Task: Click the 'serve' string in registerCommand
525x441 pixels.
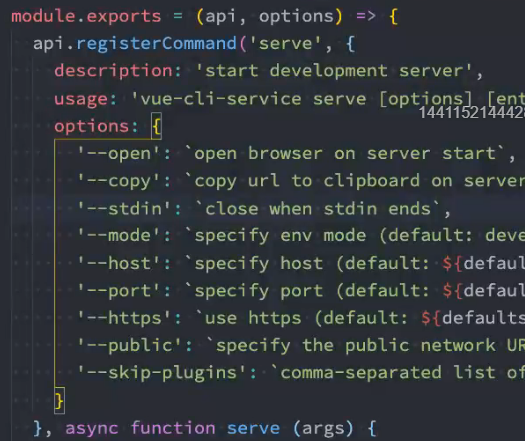Action: [285, 44]
